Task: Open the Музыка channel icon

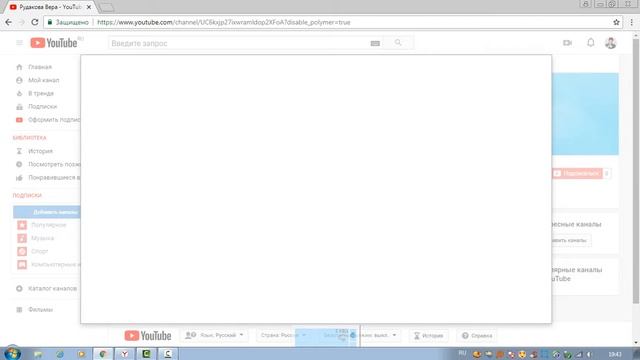Action: (x=22, y=238)
